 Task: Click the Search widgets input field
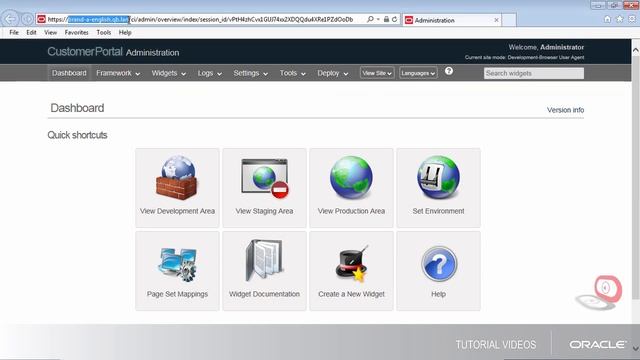533,73
